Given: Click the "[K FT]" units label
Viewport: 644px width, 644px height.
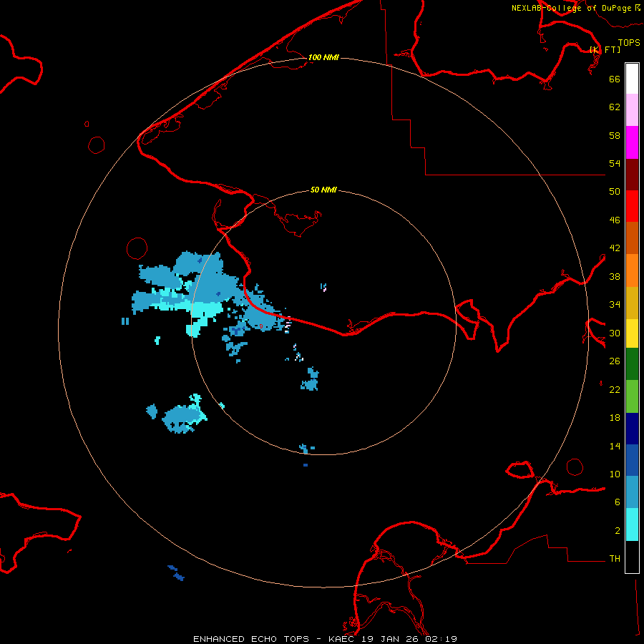Looking at the screenshot, I should tap(605, 49).
